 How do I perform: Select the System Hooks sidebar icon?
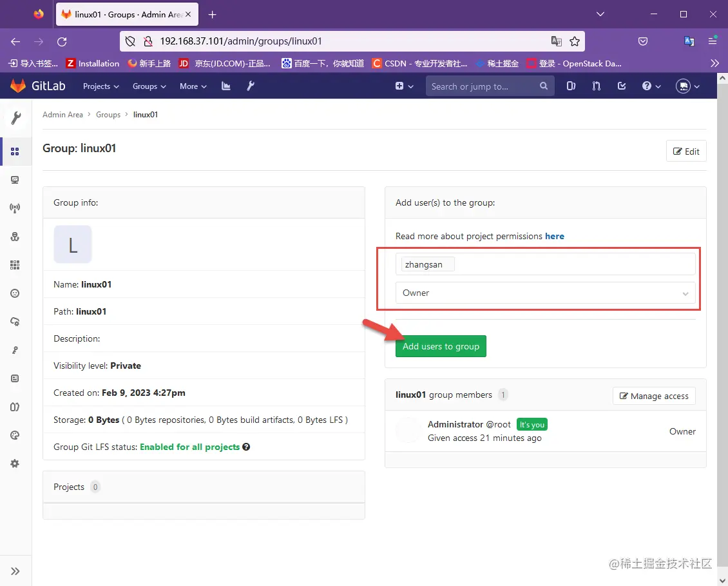coord(15,237)
